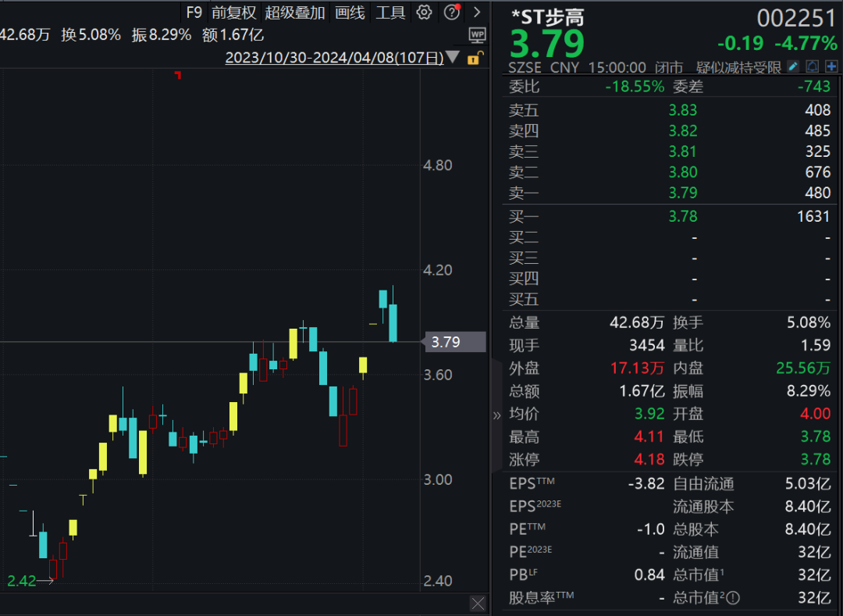Select the 画线 drawing tool menu
843x616 pixels.
(350, 12)
